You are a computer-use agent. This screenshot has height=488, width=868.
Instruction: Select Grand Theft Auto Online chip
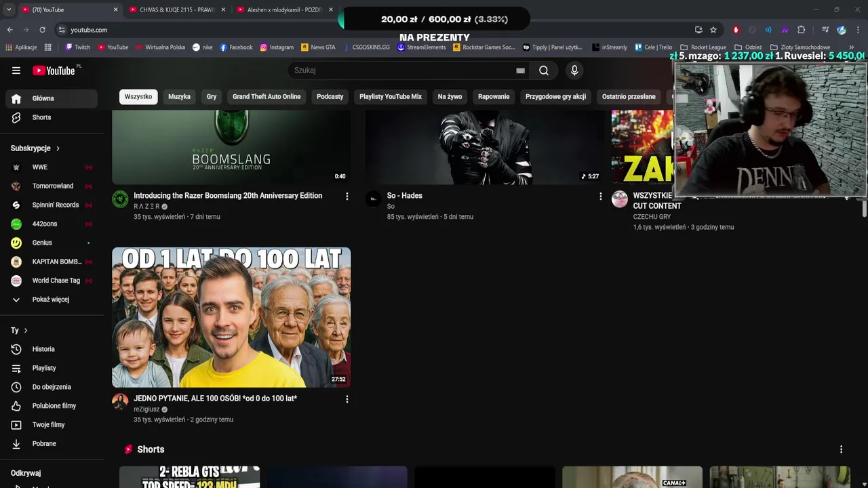tap(267, 97)
